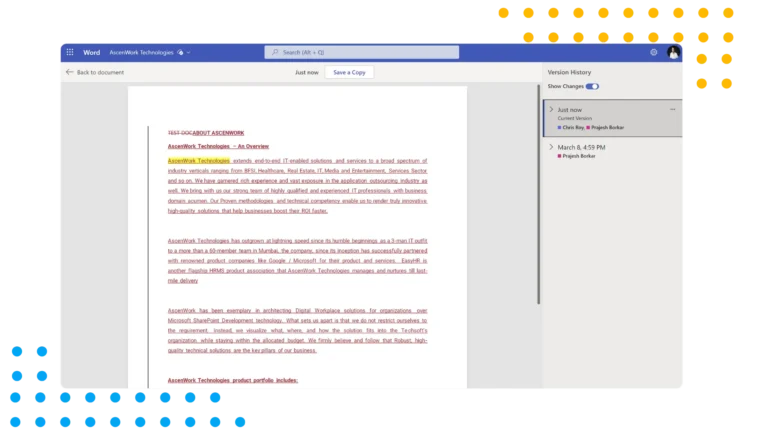
Task: Click the ABOUT ASCENWORK heading
Action: click(x=218, y=133)
